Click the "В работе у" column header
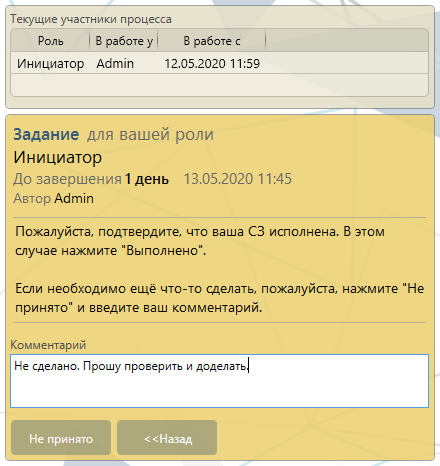The image size is (440, 466). tap(124, 41)
